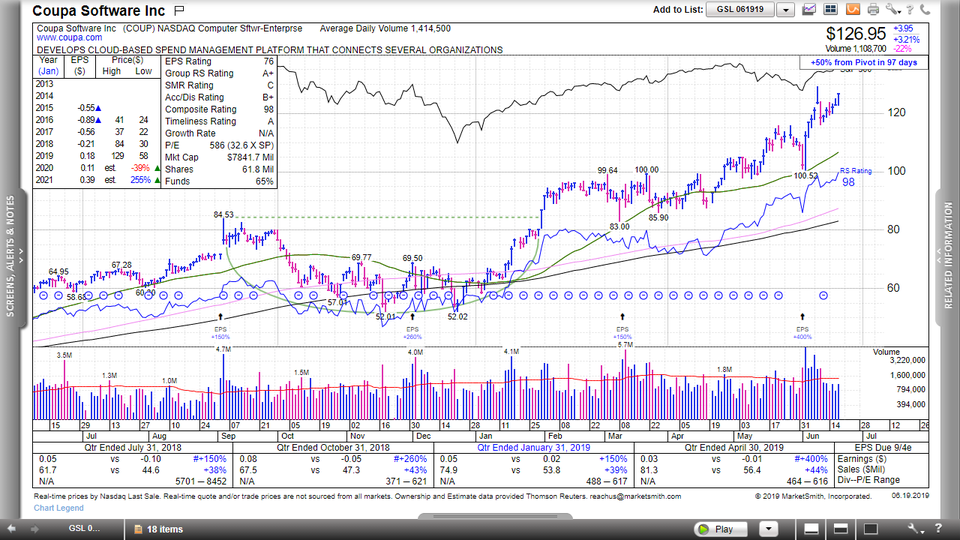Click the 84.53 pivot price label
This screenshot has height=540, width=960.
[x=223, y=214]
